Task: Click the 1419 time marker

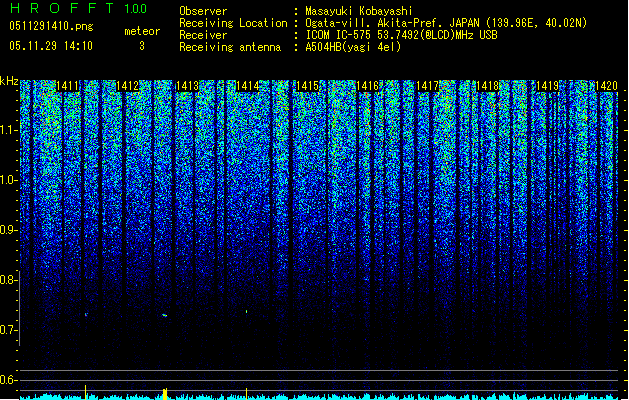Action: [548, 86]
